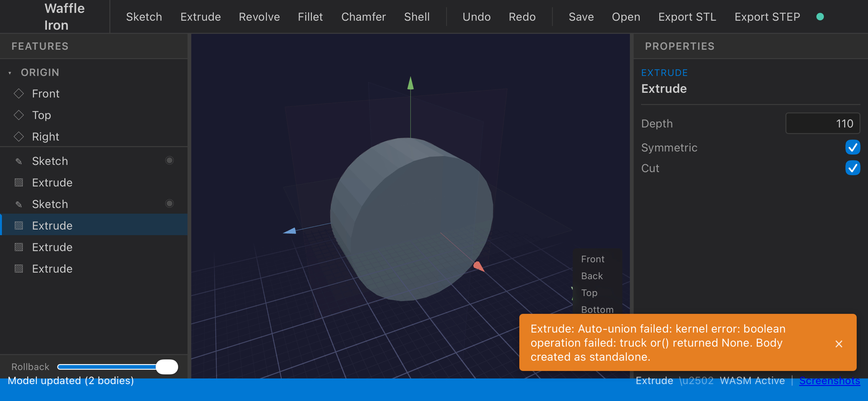The image size is (868, 401).
Task: Dismiss the orange error notification
Action: pyautogui.click(x=838, y=344)
